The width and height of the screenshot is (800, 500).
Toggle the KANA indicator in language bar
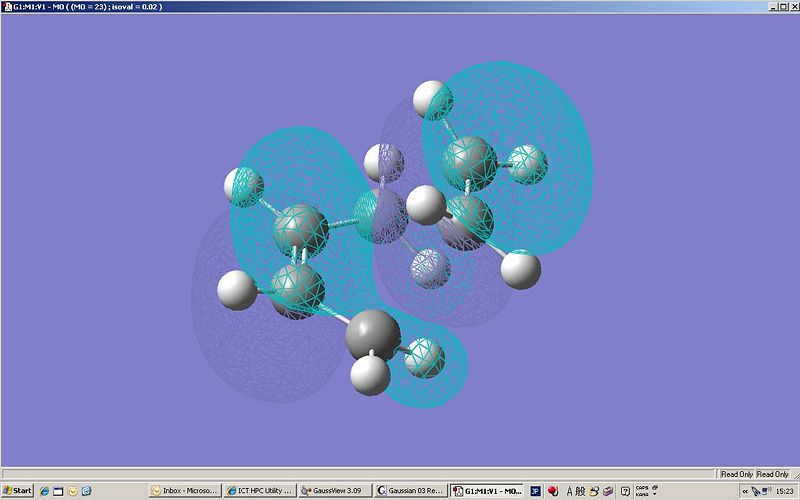[x=642, y=494]
